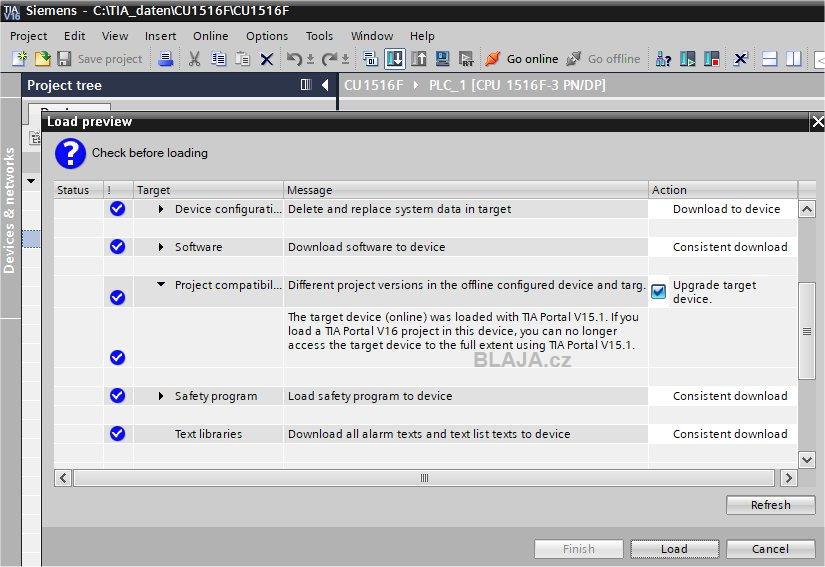825x567 pixels.
Task: Click 'Load safety program to device' message
Action: click(x=370, y=396)
